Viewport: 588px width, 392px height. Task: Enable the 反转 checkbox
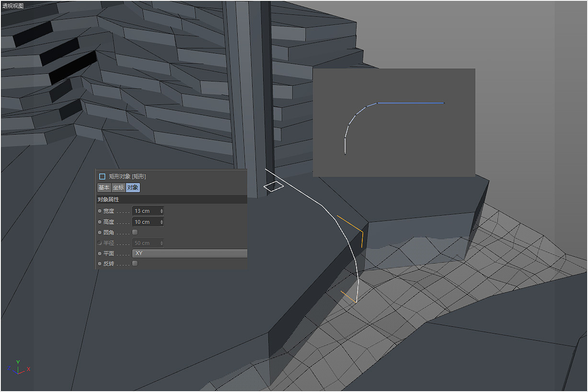click(x=135, y=264)
